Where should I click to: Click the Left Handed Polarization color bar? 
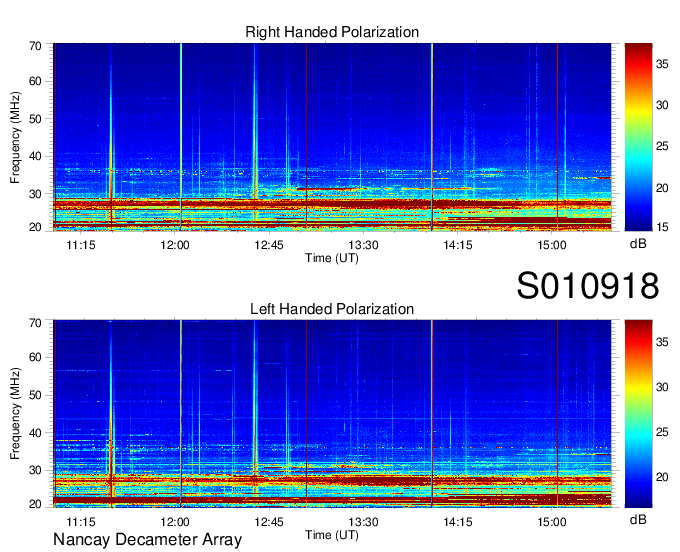[638, 414]
